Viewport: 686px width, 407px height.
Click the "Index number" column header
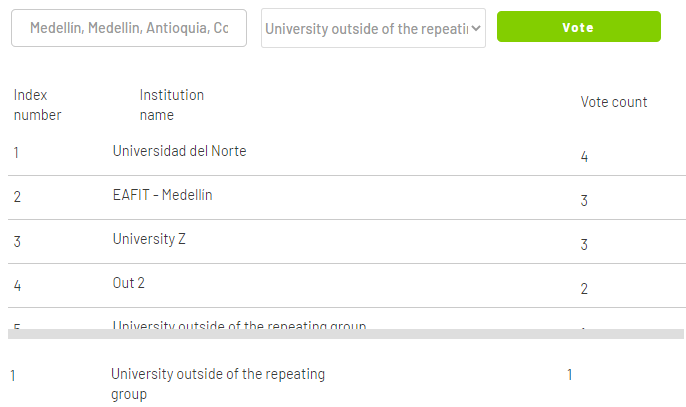37,105
